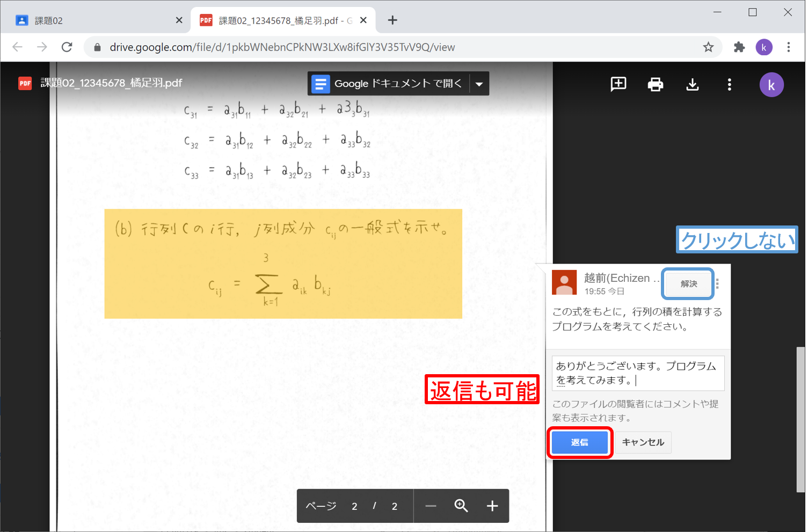Viewport: 808px width, 532px height.
Task: Zoom out with the minus button
Action: pyautogui.click(x=431, y=506)
